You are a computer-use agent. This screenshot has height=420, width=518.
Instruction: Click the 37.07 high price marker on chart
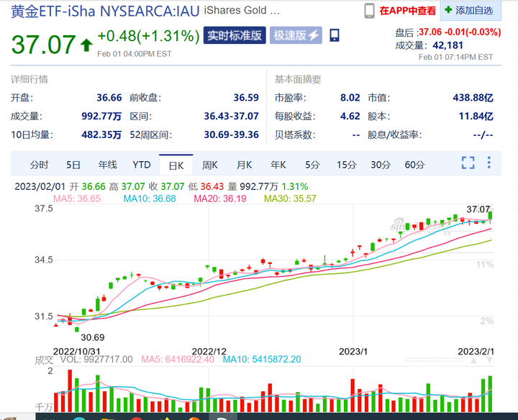pyautogui.click(x=478, y=209)
